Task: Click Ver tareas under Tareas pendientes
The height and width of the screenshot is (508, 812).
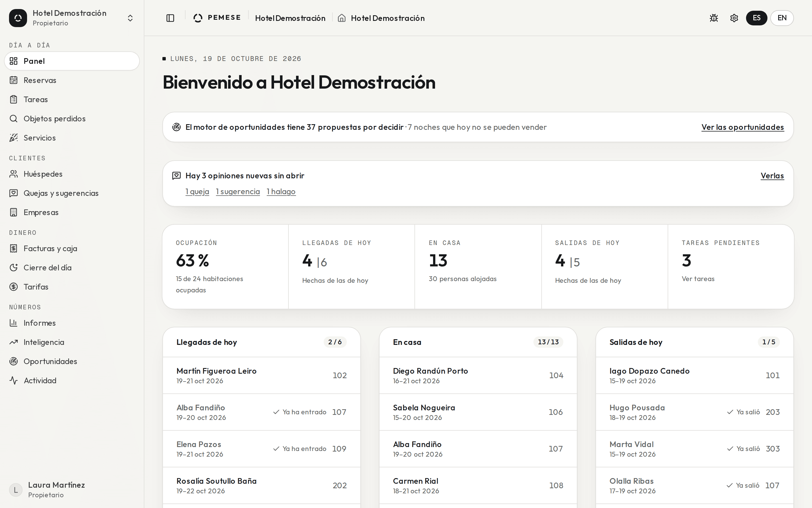Action: pos(698,279)
